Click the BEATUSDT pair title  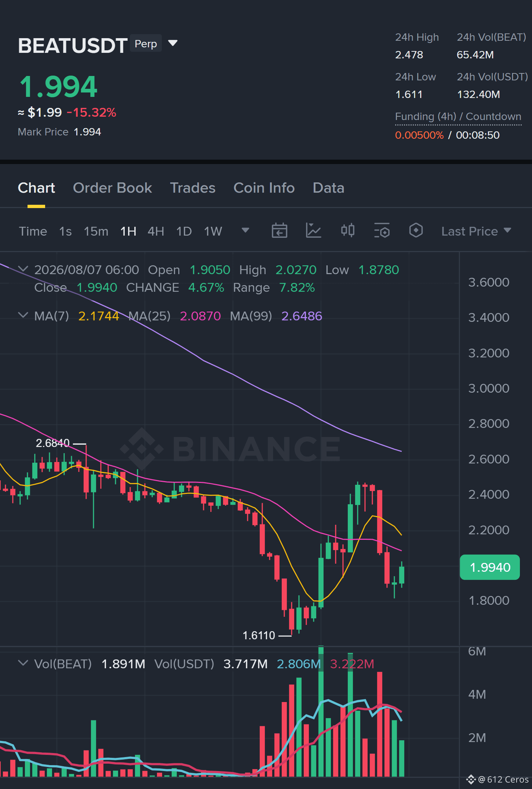click(73, 46)
